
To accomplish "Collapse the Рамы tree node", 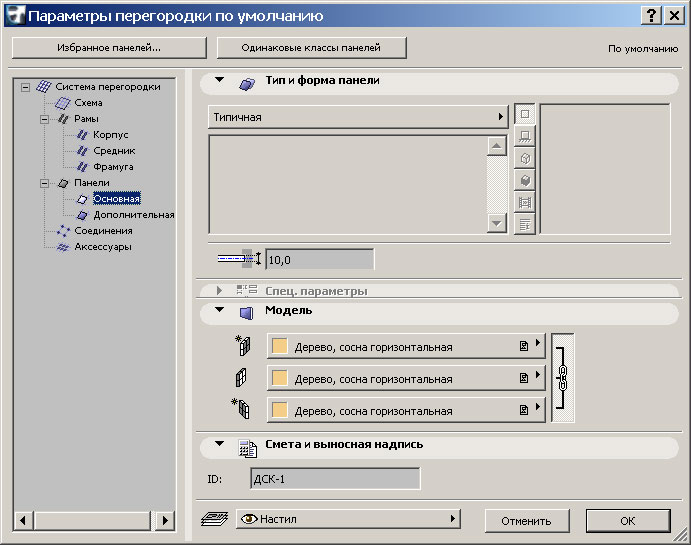I will click(x=44, y=119).
